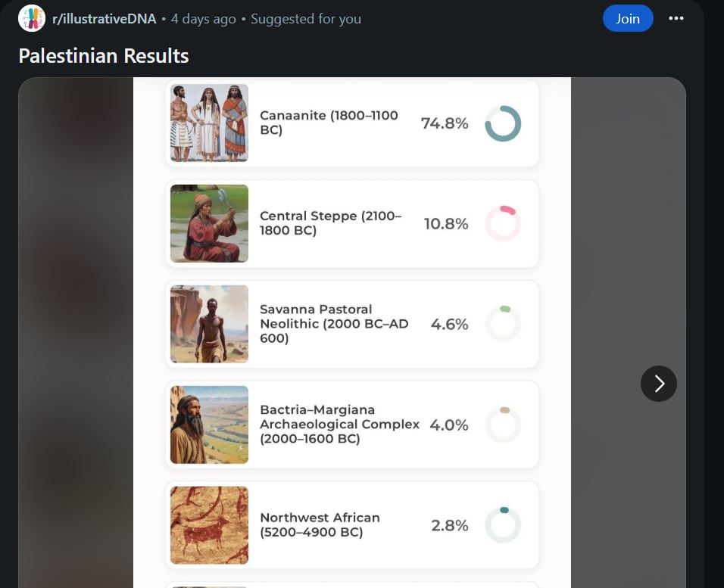724x588 pixels.
Task: Open the r/illustrativeDNA subreddit link
Action: pyautogui.click(x=104, y=19)
